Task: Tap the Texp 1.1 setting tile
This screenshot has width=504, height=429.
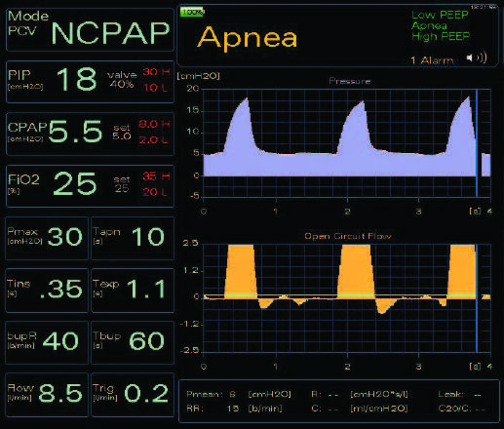Action: tap(133, 291)
